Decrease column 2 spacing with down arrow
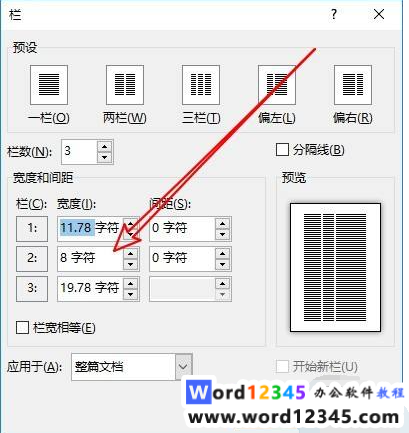The image size is (409, 433). click(223, 265)
